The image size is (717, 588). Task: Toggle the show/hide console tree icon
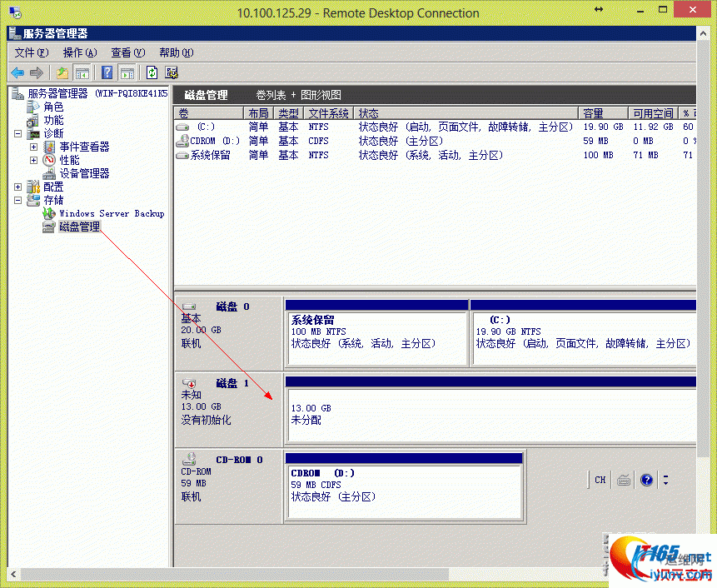[82, 72]
